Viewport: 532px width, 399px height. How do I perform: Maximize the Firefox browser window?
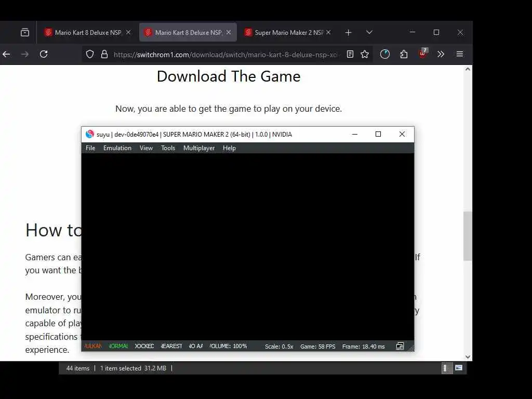point(436,32)
